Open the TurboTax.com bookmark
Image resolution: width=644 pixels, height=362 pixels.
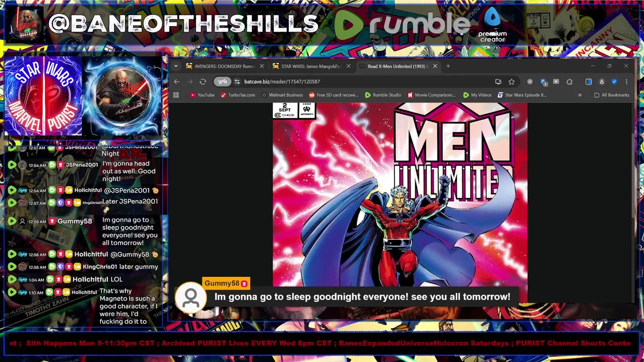pyautogui.click(x=238, y=95)
